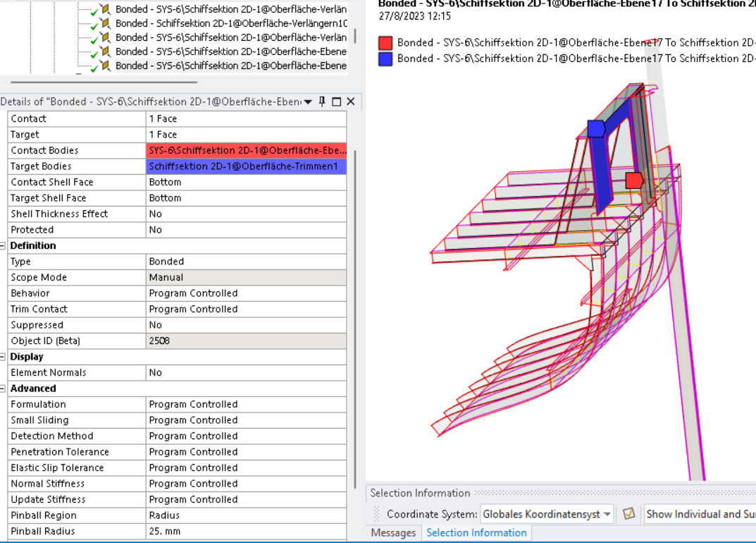
Task: Click the Target Bodies label cell
Action: [x=77, y=166]
